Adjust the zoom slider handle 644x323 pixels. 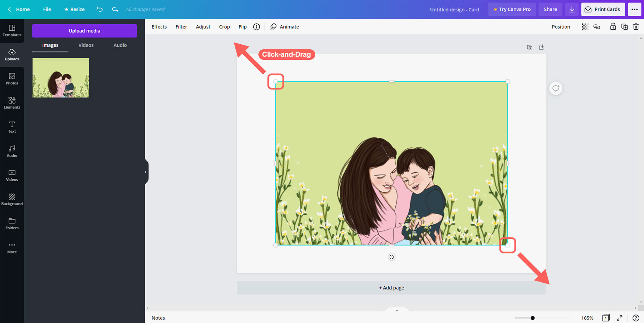pyautogui.click(x=532, y=318)
